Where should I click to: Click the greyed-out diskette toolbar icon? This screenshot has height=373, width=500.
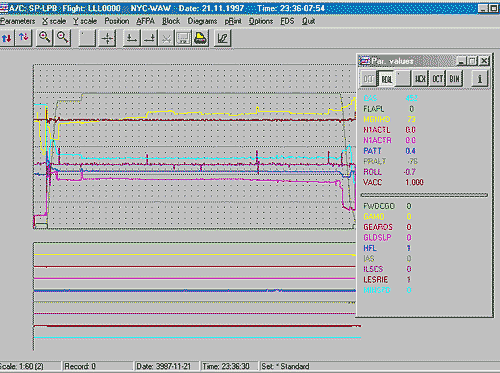click(x=183, y=38)
